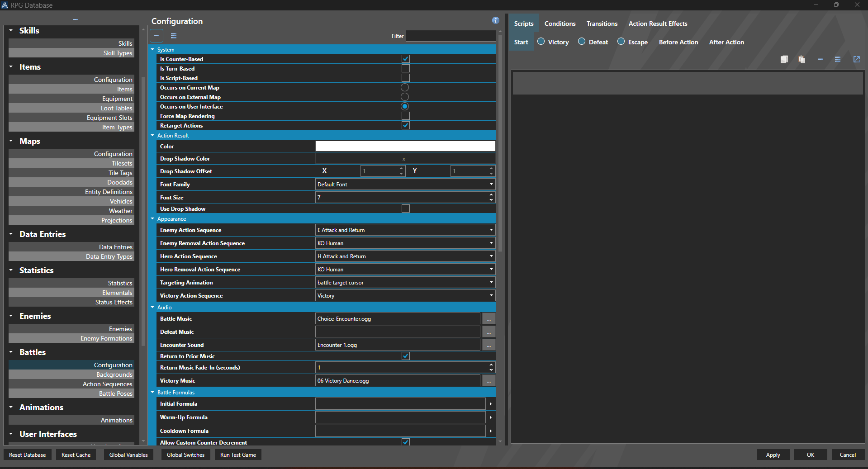Screen dimensions: 868x469
Task: Switch to the Transitions tab
Action: pyautogui.click(x=602, y=24)
